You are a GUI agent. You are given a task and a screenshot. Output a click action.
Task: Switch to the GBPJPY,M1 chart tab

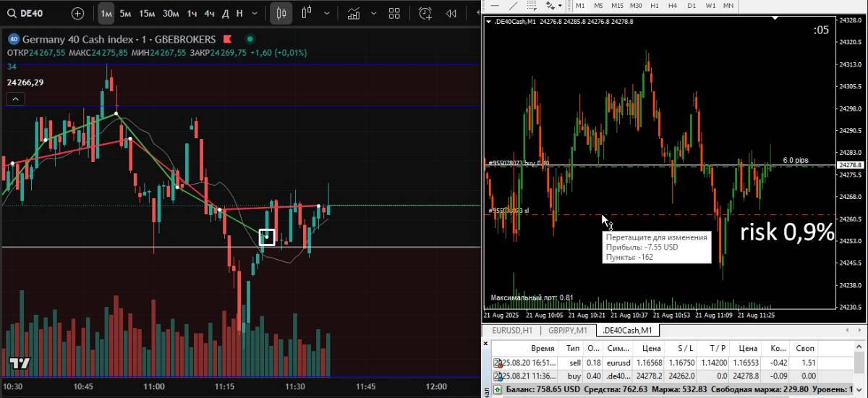[568, 331]
